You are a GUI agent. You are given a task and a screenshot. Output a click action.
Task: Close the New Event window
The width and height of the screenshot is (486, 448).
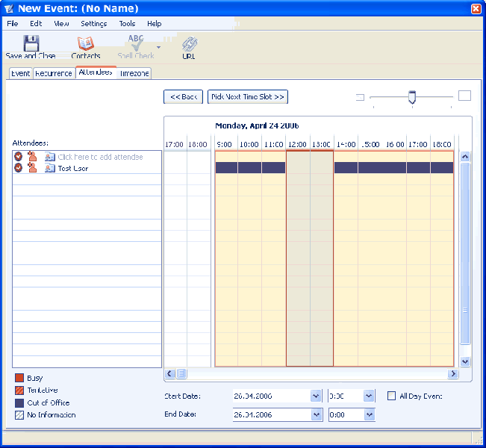[x=476, y=8]
